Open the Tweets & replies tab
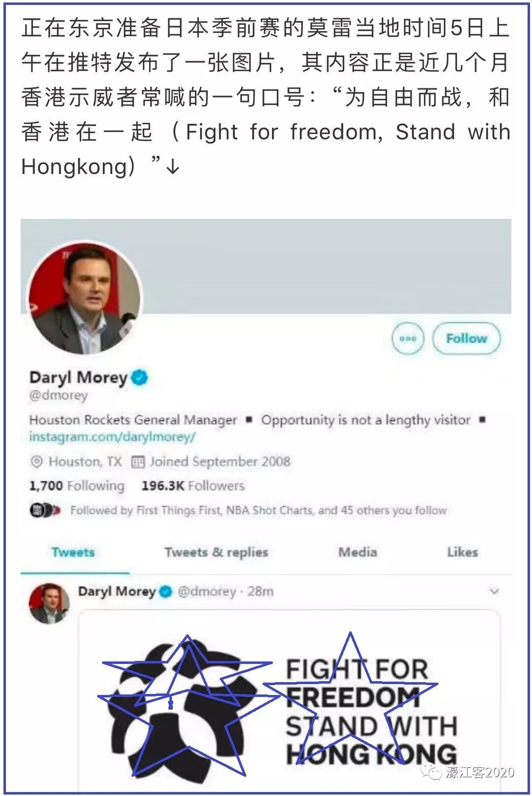Screen dimensions: 532x796 coord(216,552)
